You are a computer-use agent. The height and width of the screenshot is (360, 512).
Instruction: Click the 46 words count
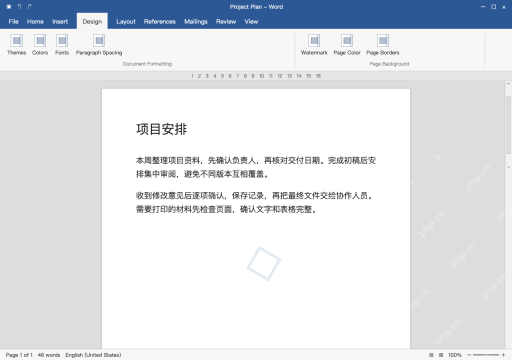click(x=49, y=355)
